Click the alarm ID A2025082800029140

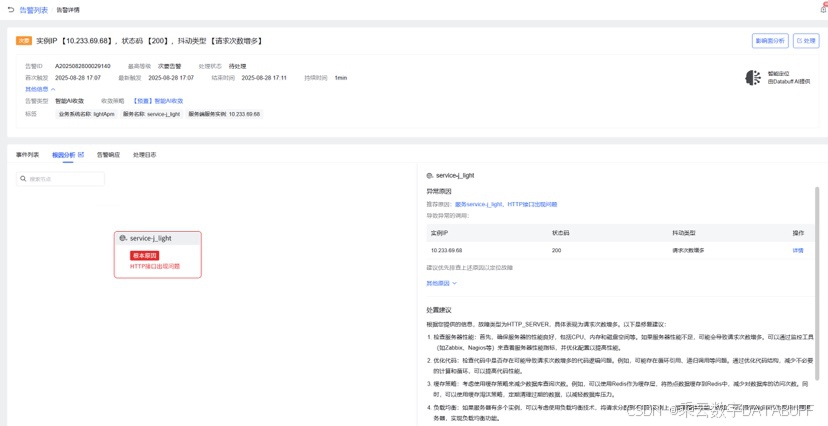click(83, 66)
